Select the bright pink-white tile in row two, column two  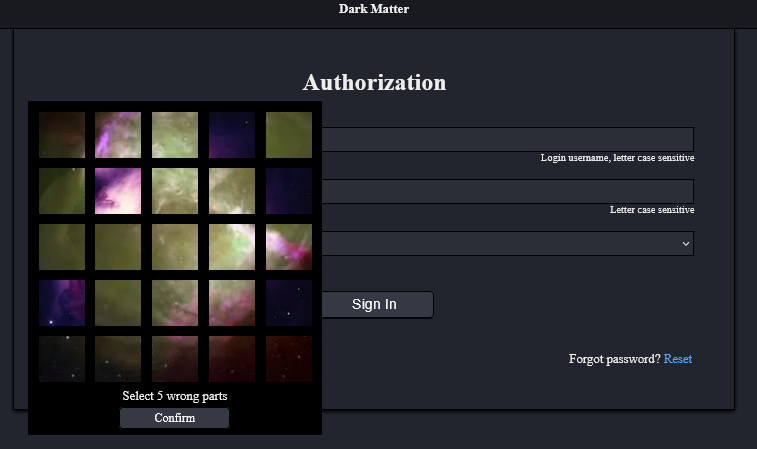tap(118, 190)
